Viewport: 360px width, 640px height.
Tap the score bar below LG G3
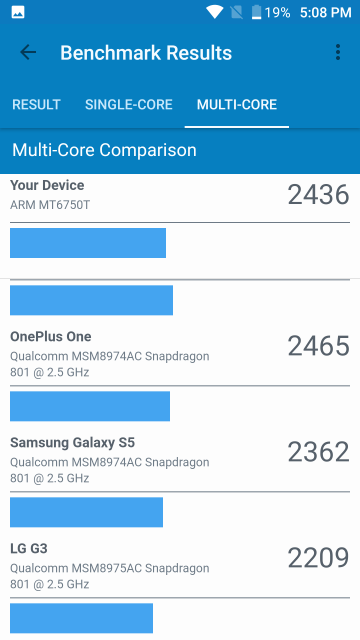tap(81, 618)
